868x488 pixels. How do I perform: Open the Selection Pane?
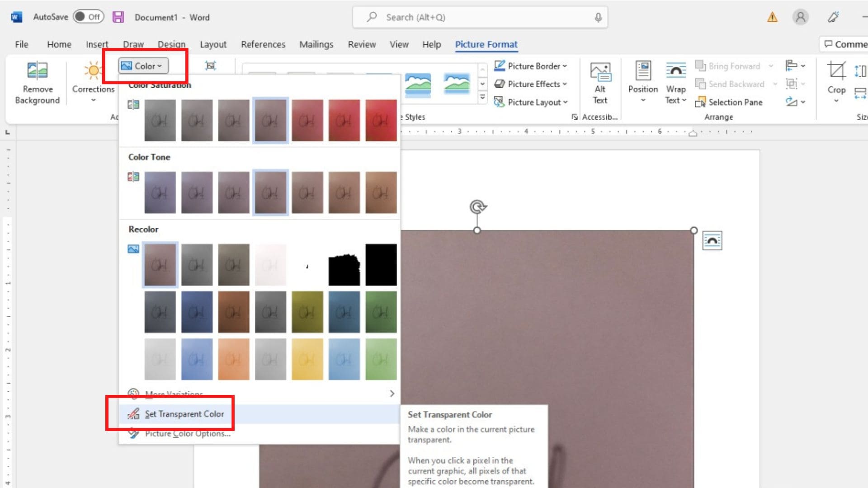729,102
